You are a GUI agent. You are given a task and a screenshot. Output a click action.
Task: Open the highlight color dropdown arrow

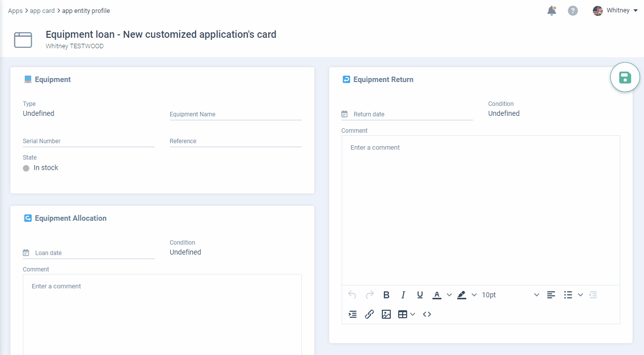pos(474,295)
